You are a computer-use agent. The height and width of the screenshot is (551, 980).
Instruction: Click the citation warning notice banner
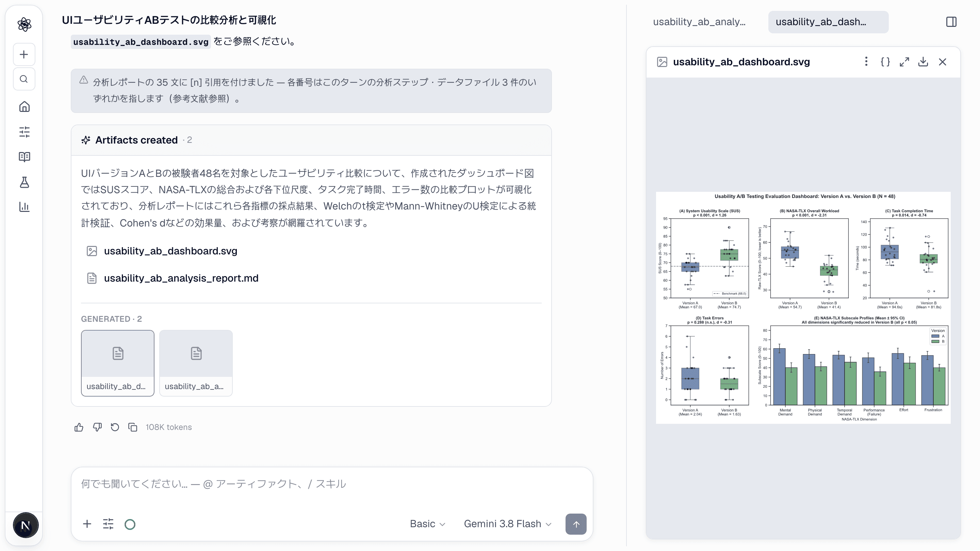[x=311, y=90]
